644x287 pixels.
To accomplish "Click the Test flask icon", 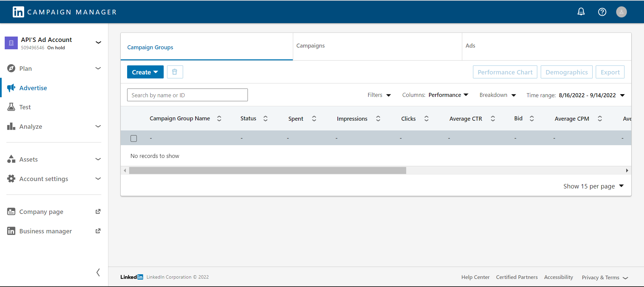I will click(x=11, y=107).
